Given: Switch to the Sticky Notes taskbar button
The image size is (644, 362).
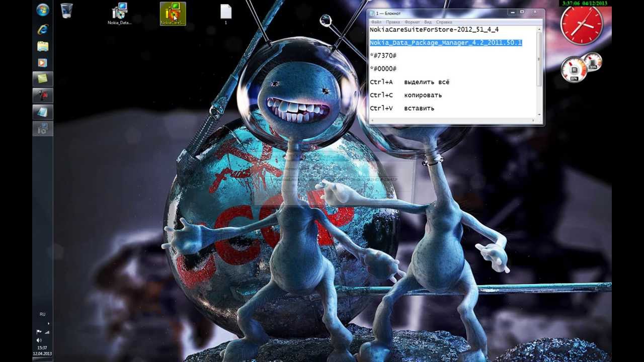Looking at the screenshot, I should [x=43, y=79].
